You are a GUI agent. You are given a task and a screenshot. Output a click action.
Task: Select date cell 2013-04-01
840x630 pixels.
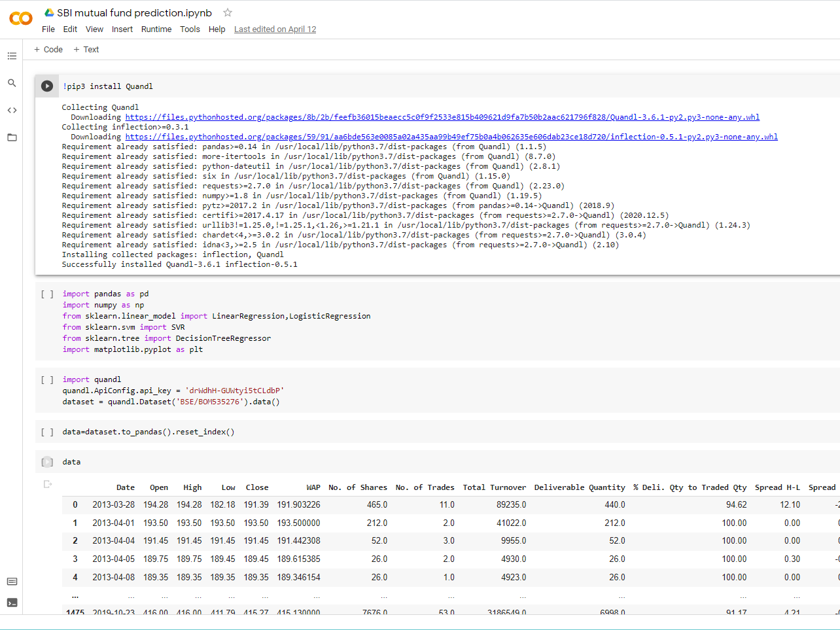click(113, 523)
